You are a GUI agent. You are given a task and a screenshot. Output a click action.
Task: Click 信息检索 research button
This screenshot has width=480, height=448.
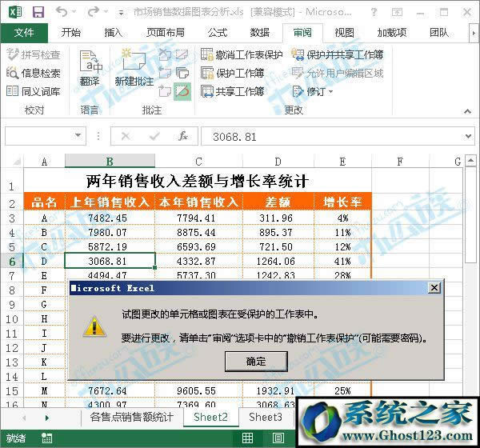34,73
